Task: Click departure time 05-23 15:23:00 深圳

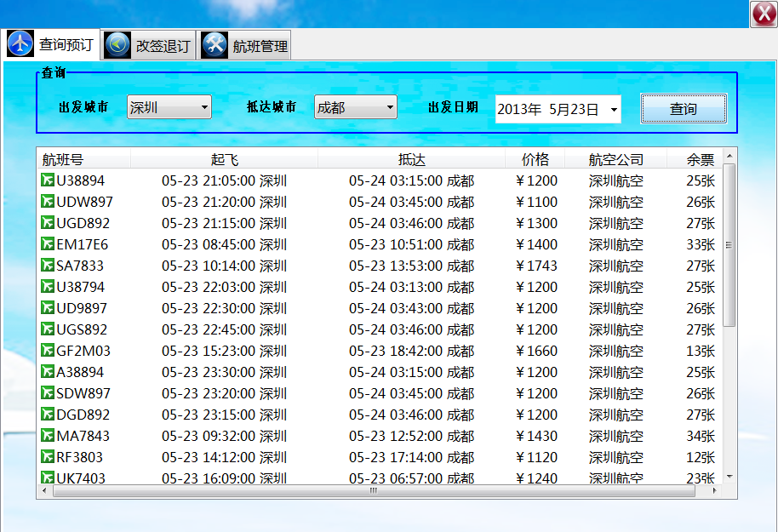Action: 224,351
